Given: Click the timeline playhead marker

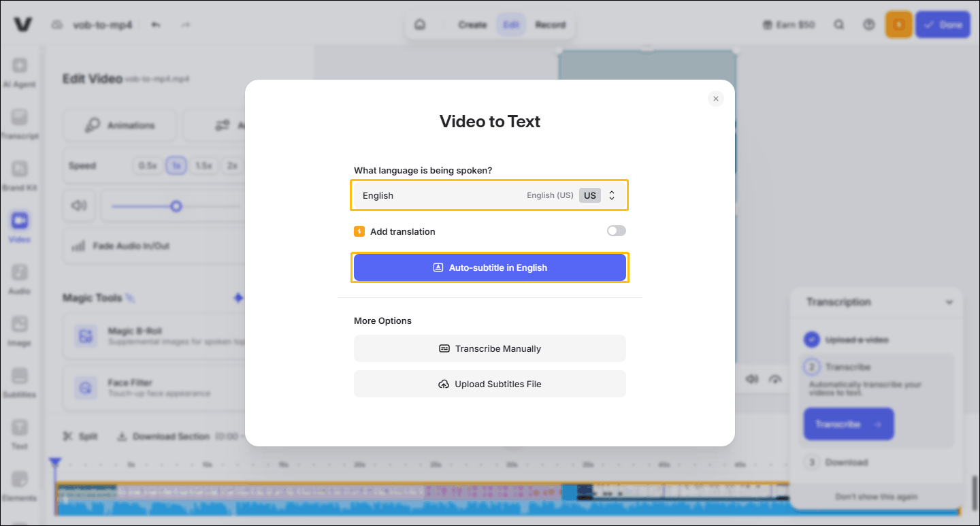Looking at the screenshot, I should 56,463.
